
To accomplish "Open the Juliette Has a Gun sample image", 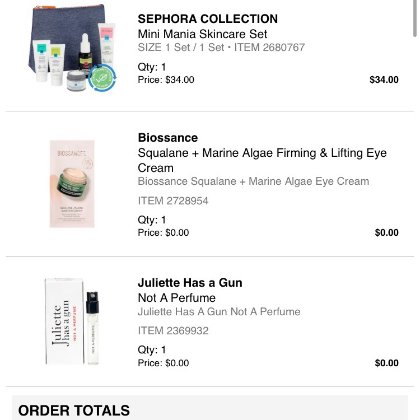I will [72, 321].
